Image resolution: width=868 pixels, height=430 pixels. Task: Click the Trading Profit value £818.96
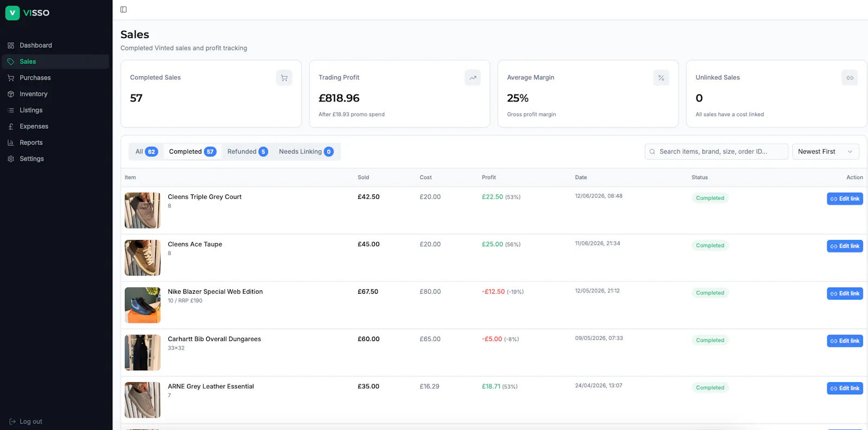coord(339,98)
